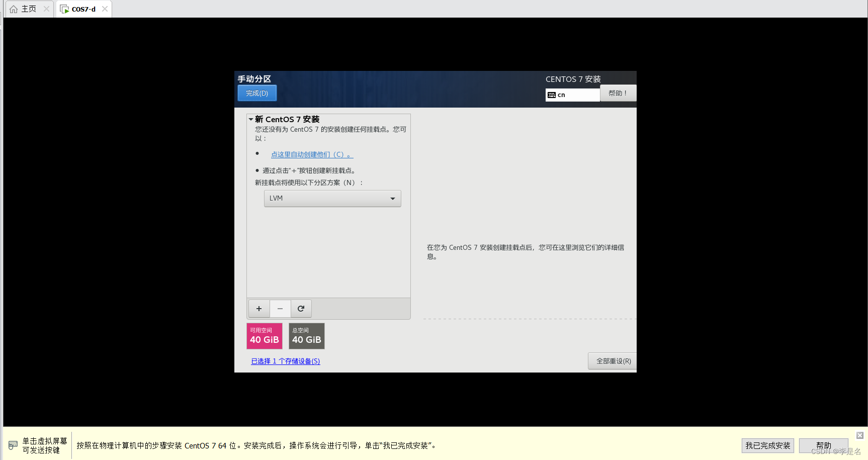The height and width of the screenshot is (460, 868).
Task: Click 我已完成安装 button
Action: point(768,445)
